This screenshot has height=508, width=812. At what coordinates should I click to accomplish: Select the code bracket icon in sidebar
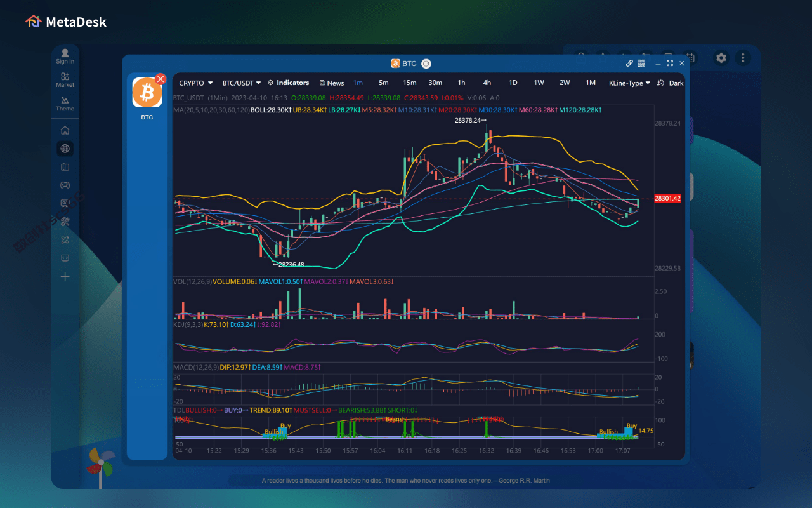pos(65,258)
